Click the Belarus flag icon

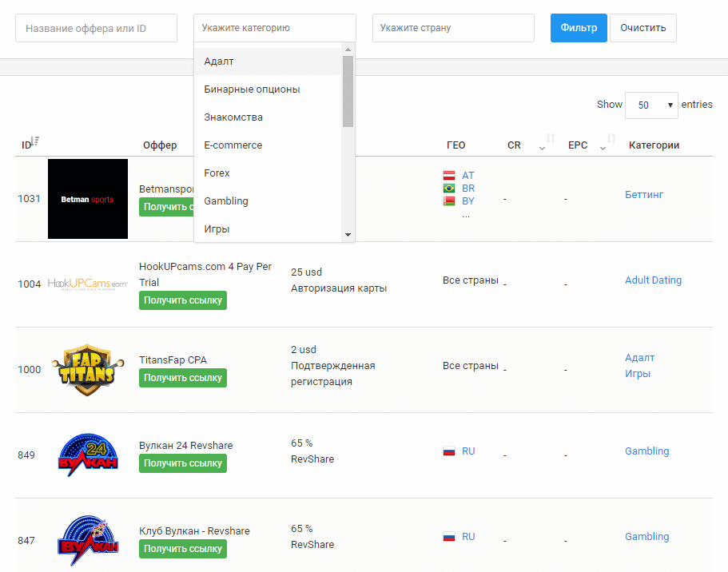tap(449, 201)
